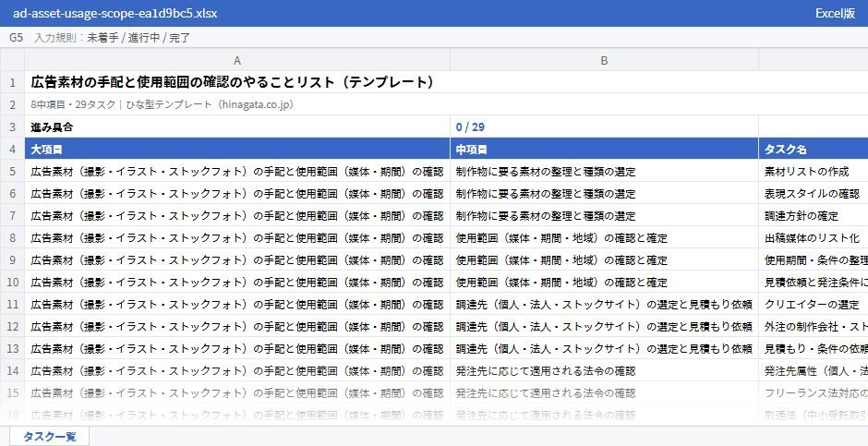Viewport: 868px width, 446px height.
Task: Click row 12's 調達先の選定と見積もり依頼 cell
Action: click(605, 326)
